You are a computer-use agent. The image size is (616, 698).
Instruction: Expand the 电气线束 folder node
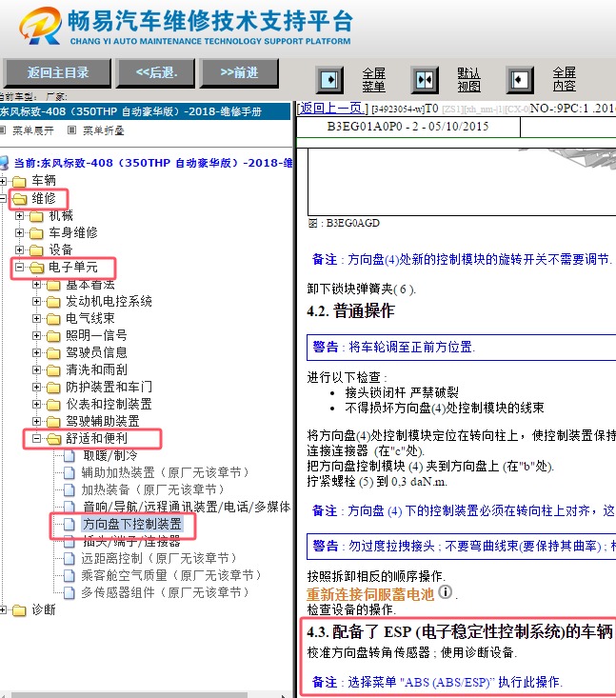click(36, 318)
